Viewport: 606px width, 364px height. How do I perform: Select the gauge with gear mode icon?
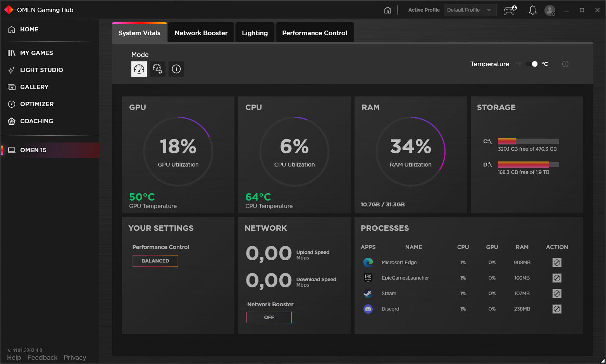[x=158, y=69]
